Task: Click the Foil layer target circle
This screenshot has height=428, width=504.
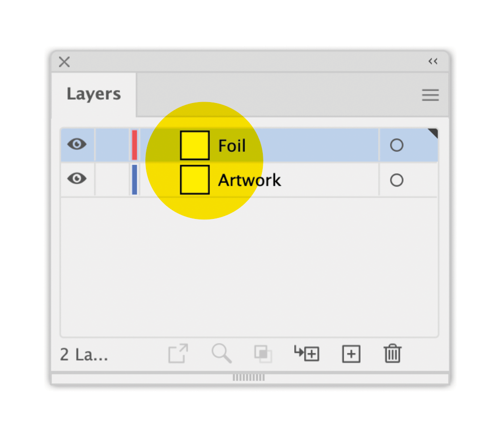Action: coord(396,145)
